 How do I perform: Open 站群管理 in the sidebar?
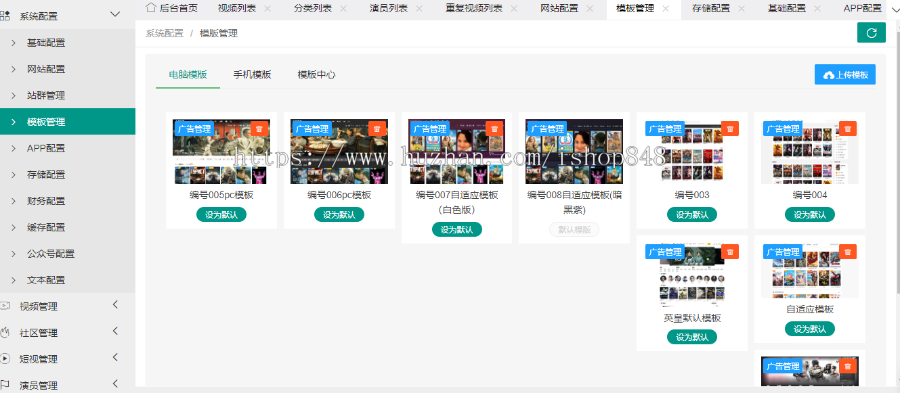tap(68, 95)
